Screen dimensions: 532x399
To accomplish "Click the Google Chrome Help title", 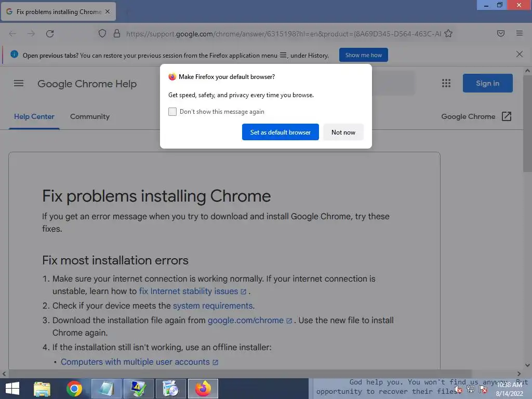I will pyautogui.click(x=87, y=84).
